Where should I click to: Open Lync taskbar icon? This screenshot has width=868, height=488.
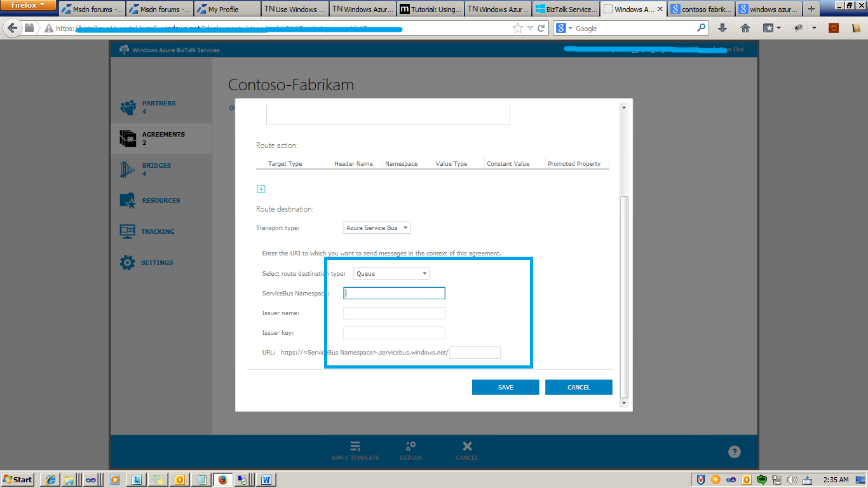[137, 480]
